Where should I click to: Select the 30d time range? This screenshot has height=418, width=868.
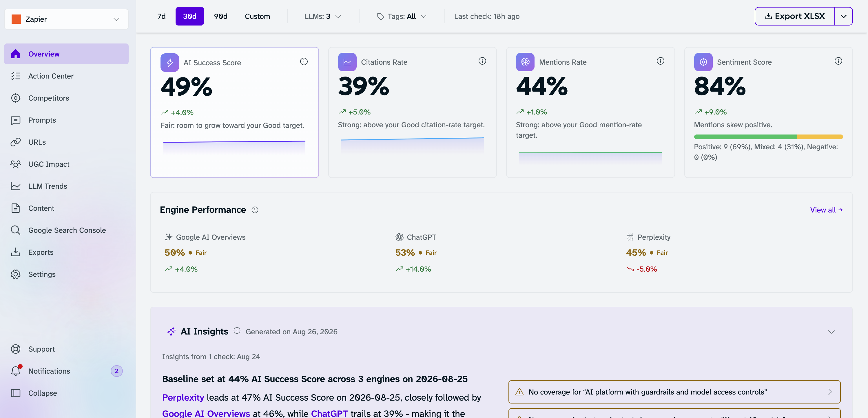pyautogui.click(x=190, y=16)
